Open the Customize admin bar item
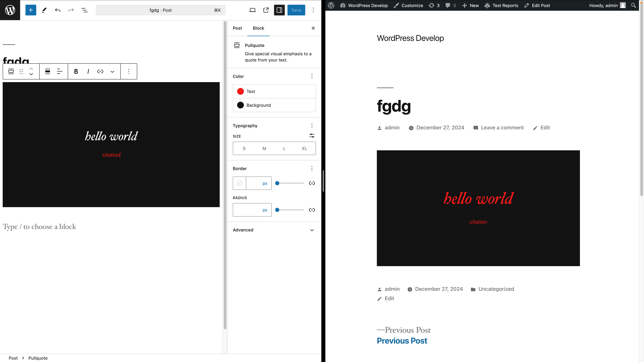The image size is (644, 362). [409, 5]
